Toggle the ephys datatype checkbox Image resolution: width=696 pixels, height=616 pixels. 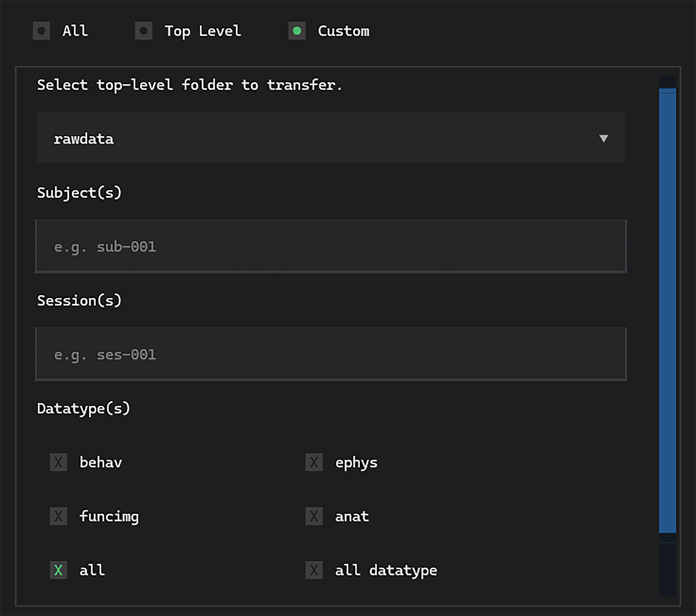click(x=314, y=462)
